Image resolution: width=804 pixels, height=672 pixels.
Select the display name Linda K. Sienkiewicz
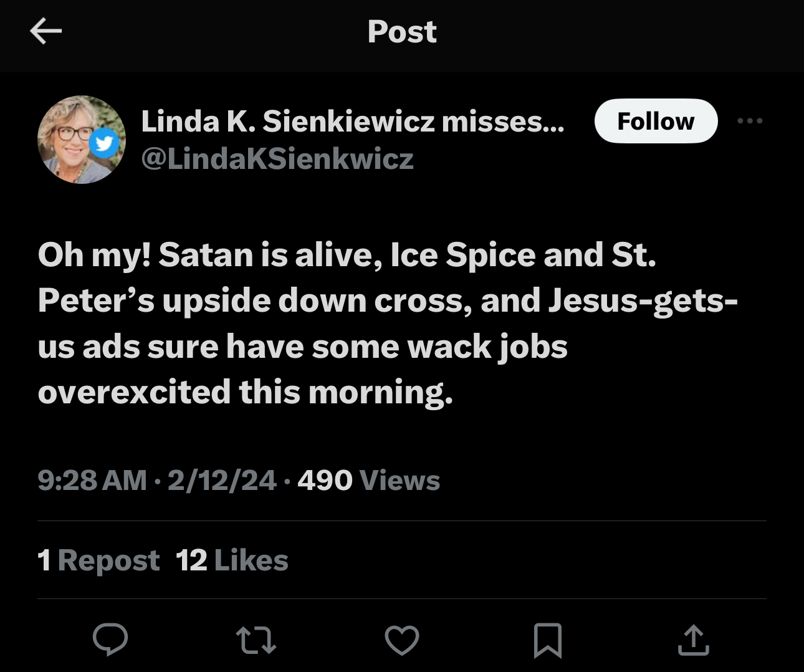click(353, 122)
